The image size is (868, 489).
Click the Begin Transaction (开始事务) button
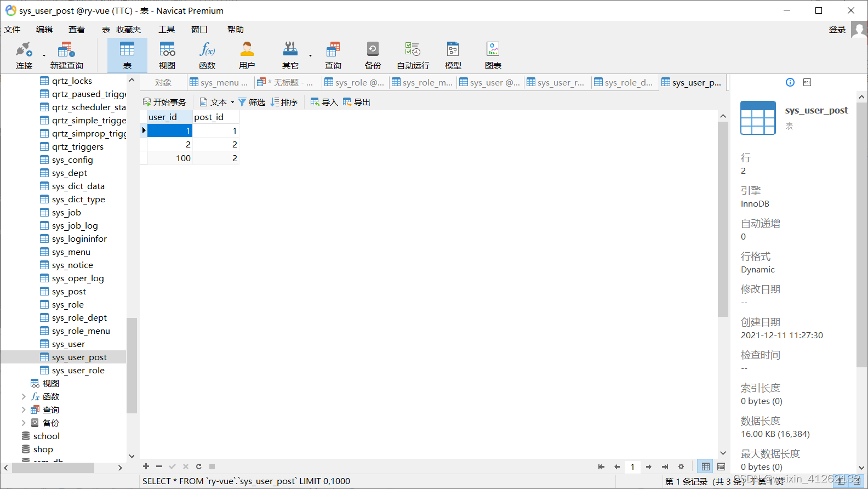coord(164,102)
